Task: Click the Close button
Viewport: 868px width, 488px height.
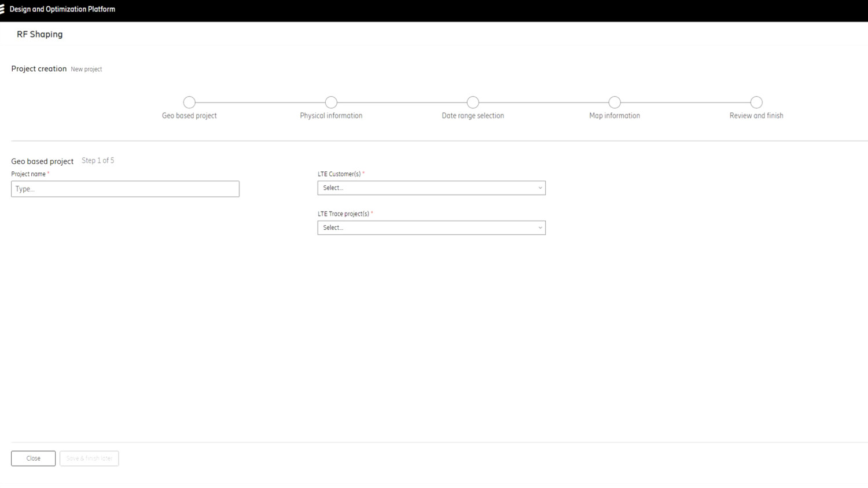Action: (33, 458)
